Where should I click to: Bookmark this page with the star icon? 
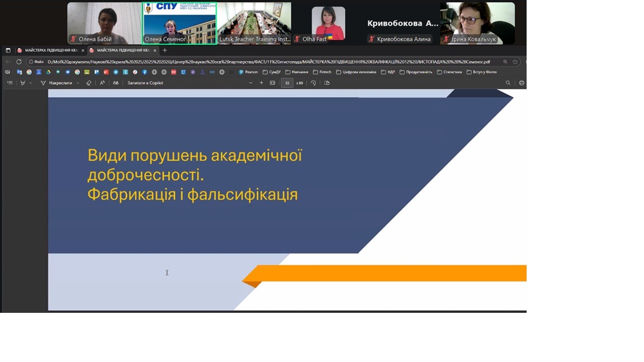coord(515,62)
